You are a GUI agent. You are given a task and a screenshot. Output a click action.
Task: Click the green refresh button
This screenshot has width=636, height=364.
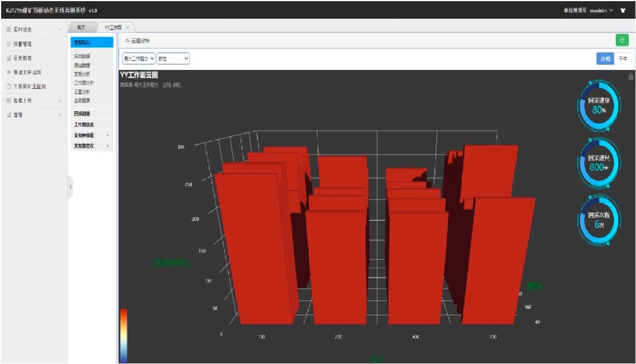tap(622, 41)
